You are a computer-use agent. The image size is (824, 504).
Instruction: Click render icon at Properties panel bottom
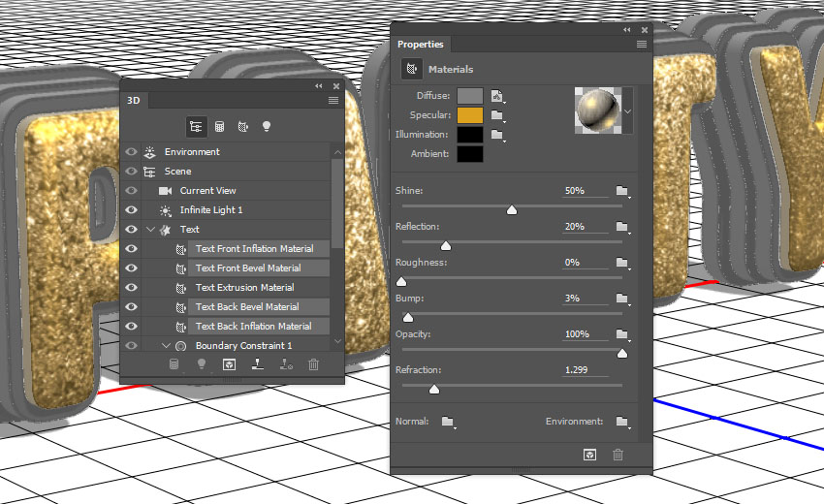[x=588, y=454]
